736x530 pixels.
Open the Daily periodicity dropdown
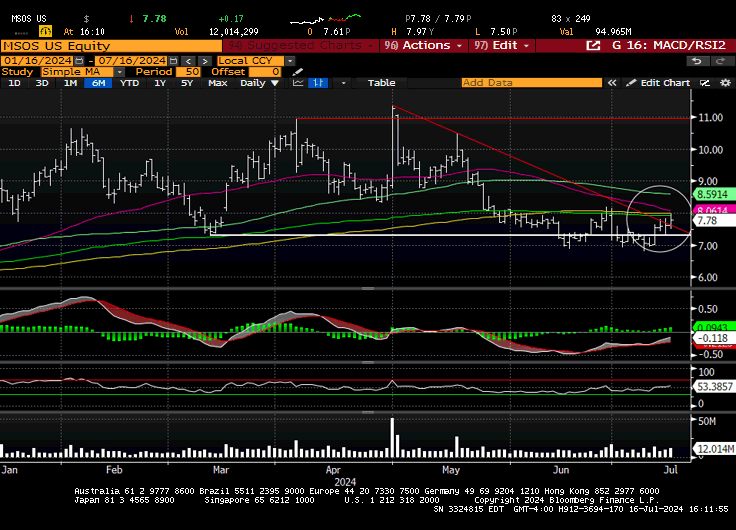(260, 83)
